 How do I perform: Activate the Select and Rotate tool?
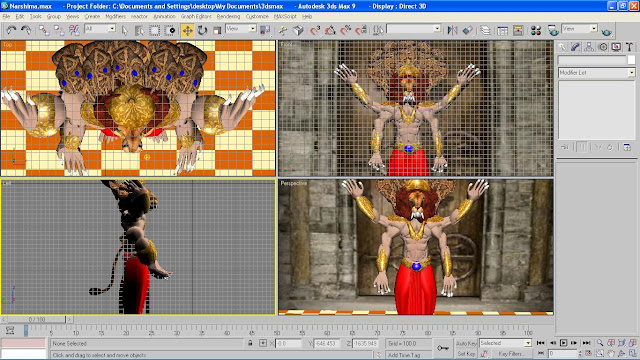[x=202, y=30]
